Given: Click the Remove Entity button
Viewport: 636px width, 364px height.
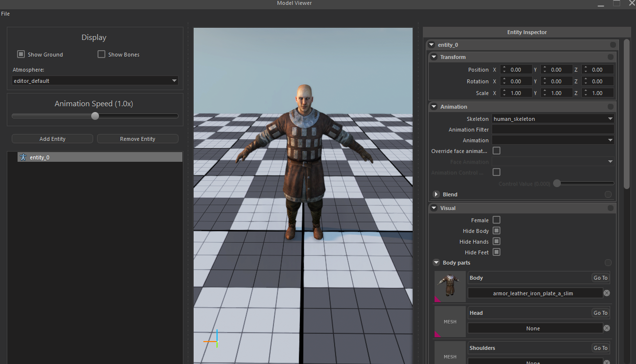Looking at the screenshot, I should [x=138, y=139].
